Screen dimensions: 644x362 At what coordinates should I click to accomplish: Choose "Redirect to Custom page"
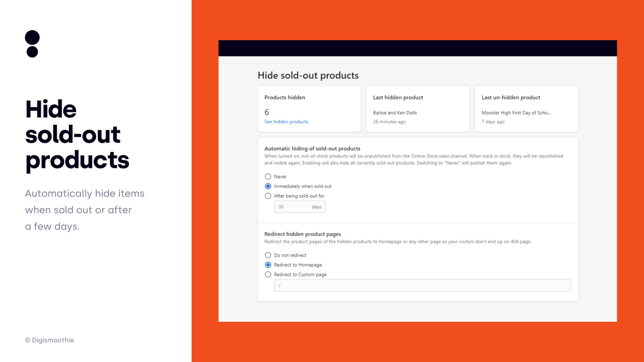tap(268, 275)
